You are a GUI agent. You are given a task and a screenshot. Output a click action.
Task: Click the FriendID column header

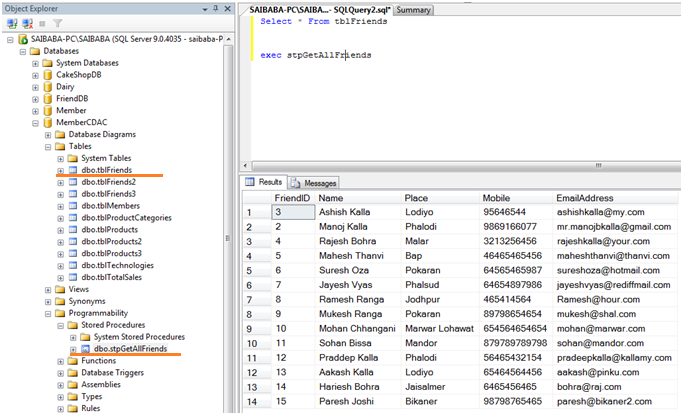point(291,198)
